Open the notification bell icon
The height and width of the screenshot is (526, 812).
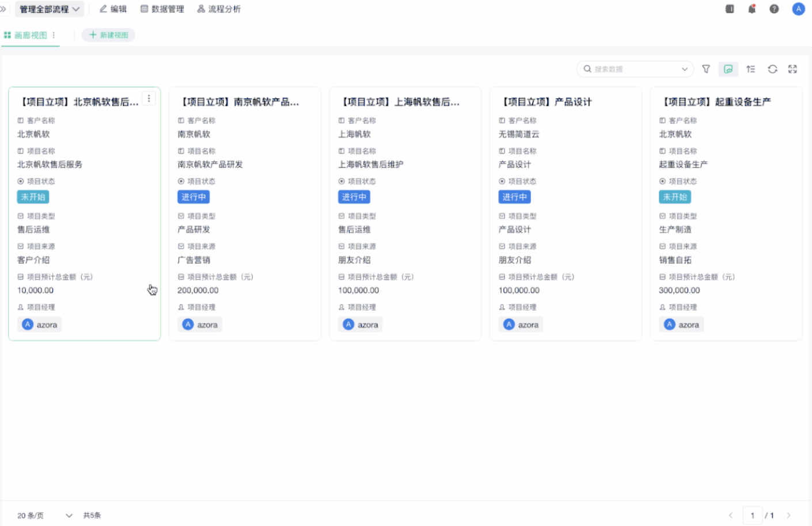pos(752,9)
